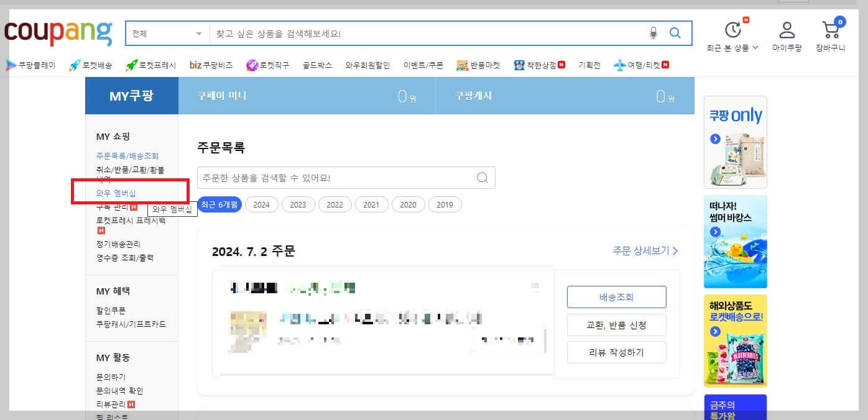Open 취소/반품/교환/환불 내역 sidebar link
Screen dimensions: 868x420
click(x=131, y=174)
